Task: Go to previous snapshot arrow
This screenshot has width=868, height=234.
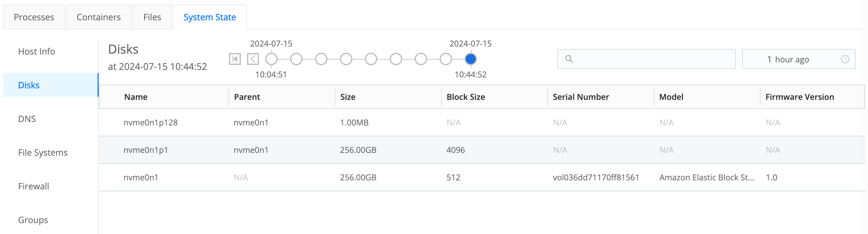Action: pyautogui.click(x=253, y=59)
